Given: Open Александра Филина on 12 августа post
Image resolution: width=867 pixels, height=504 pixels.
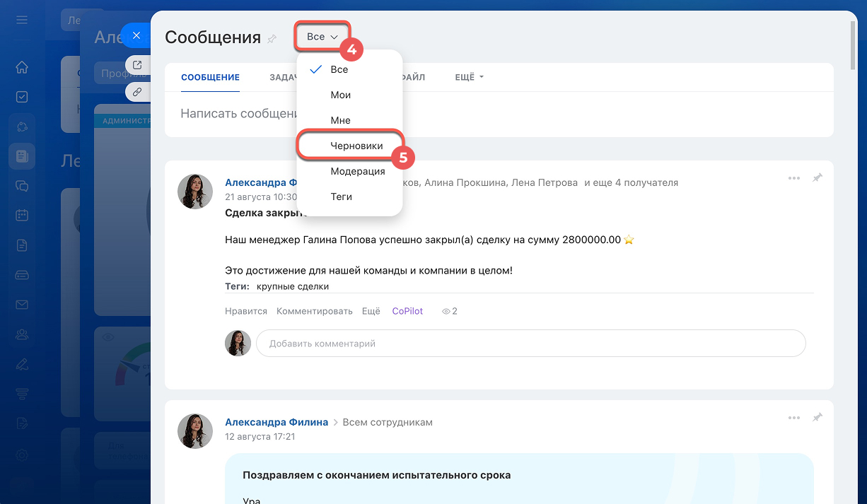Looking at the screenshot, I should point(277,422).
